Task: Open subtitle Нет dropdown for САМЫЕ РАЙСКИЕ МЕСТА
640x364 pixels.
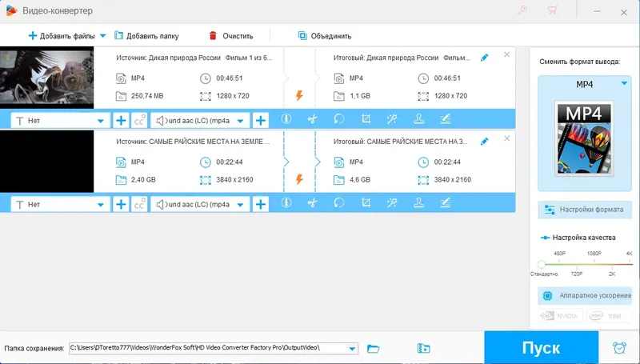Action: pos(60,205)
